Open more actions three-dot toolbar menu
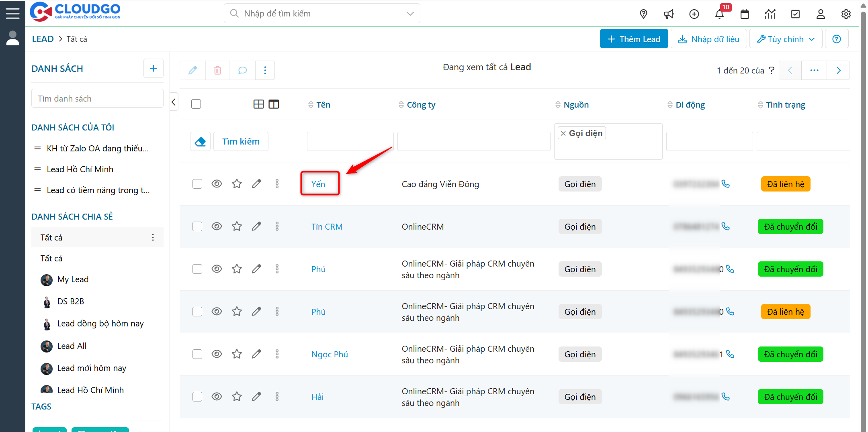The width and height of the screenshot is (868, 432). point(265,70)
